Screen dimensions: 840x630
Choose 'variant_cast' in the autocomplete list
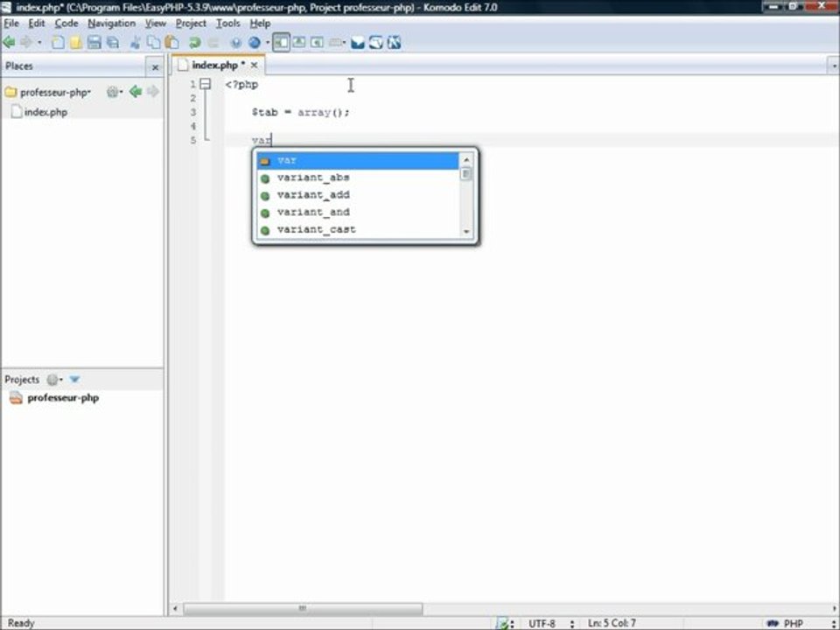(x=357, y=229)
